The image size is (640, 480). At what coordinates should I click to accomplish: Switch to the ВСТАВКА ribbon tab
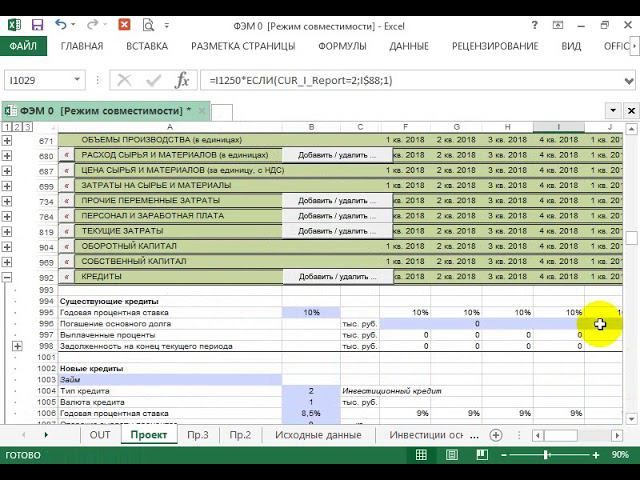[x=147, y=46]
